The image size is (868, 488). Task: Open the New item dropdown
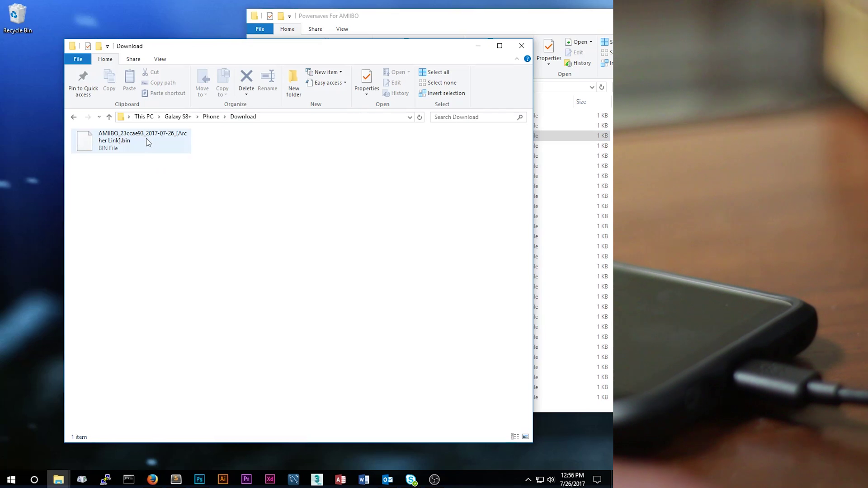tap(324, 72)
